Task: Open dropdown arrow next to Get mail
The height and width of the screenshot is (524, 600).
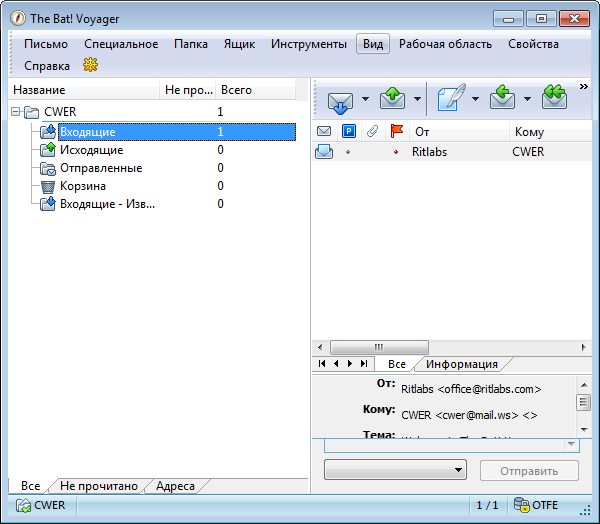Action: 366,99
